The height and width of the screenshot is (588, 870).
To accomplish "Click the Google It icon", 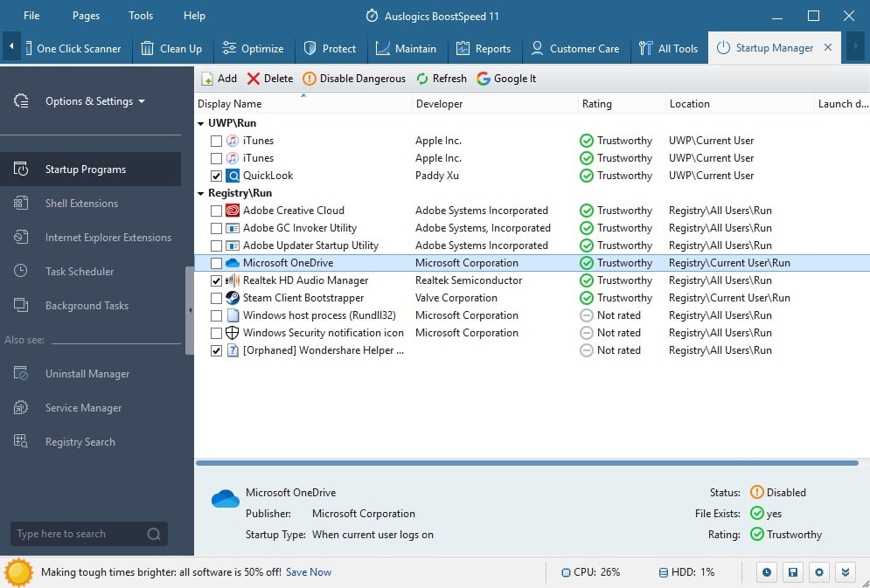I will (x=484, y=79).
